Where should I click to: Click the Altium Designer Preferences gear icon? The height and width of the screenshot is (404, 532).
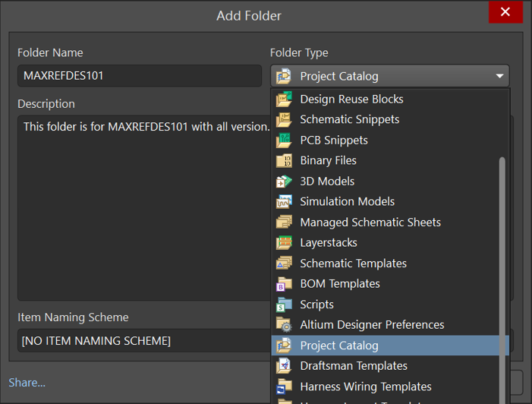pyautogui.click(x=284, y=325)
